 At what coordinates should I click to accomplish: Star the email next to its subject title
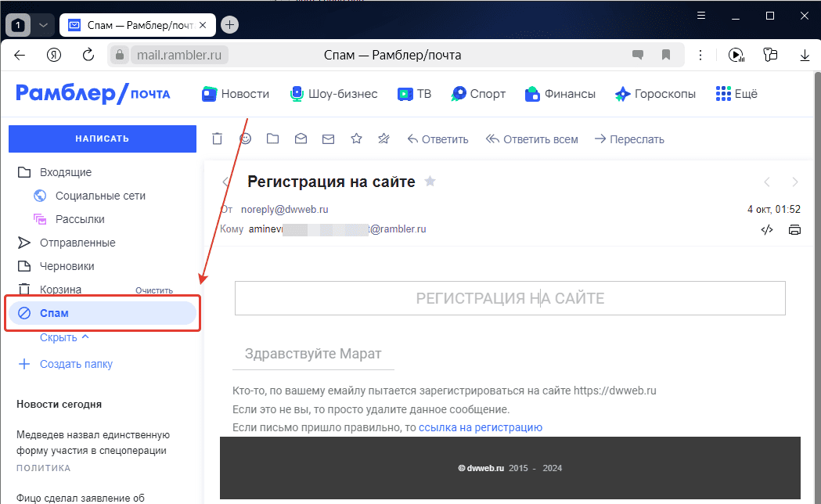click(430, 181)
